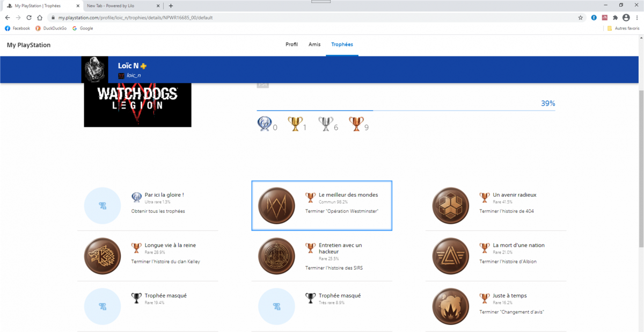Go back to previous page

[7, 17]
